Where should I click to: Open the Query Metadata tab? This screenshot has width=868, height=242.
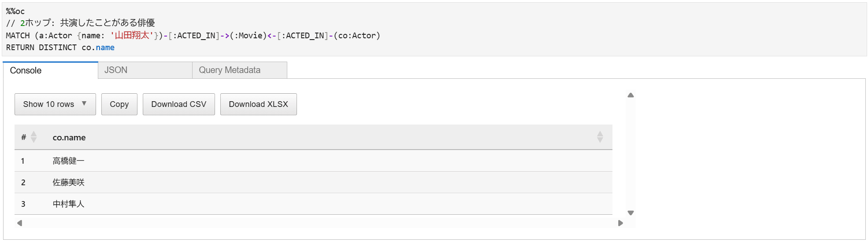(240, 70)
